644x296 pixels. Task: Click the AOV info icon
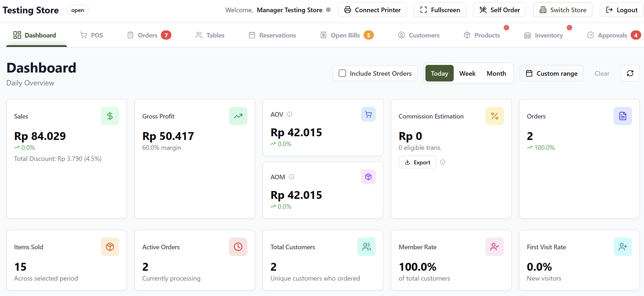[x=289, y=114]
